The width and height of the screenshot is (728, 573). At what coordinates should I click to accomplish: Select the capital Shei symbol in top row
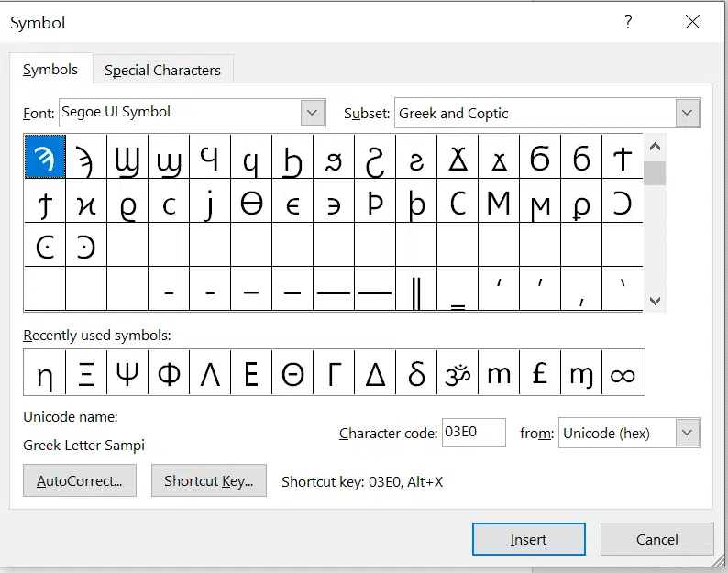pos(127,157)
